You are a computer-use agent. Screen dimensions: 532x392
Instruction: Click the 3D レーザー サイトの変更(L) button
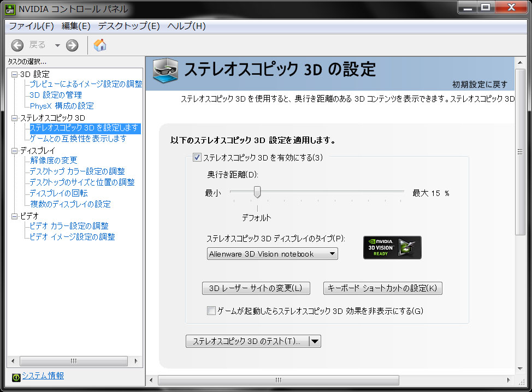point(256,288)
